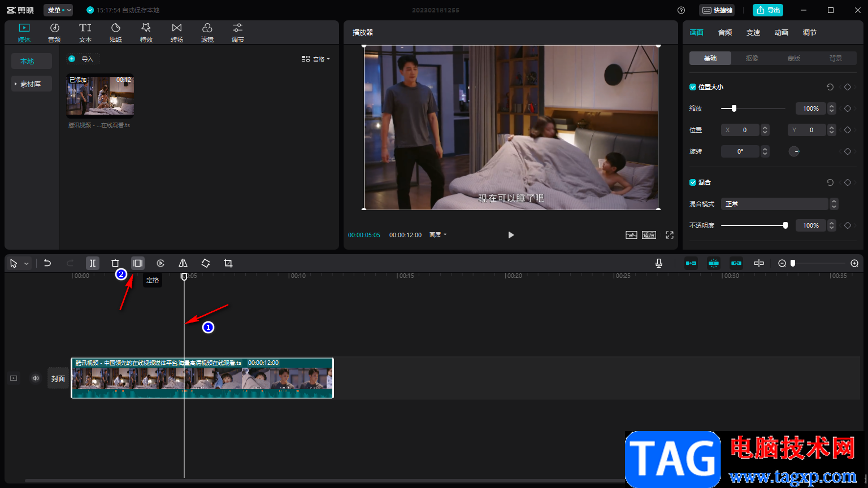Reset the 位置大小 settings
The width and height of the screenshot is (868, 488).
pos(830,87)
